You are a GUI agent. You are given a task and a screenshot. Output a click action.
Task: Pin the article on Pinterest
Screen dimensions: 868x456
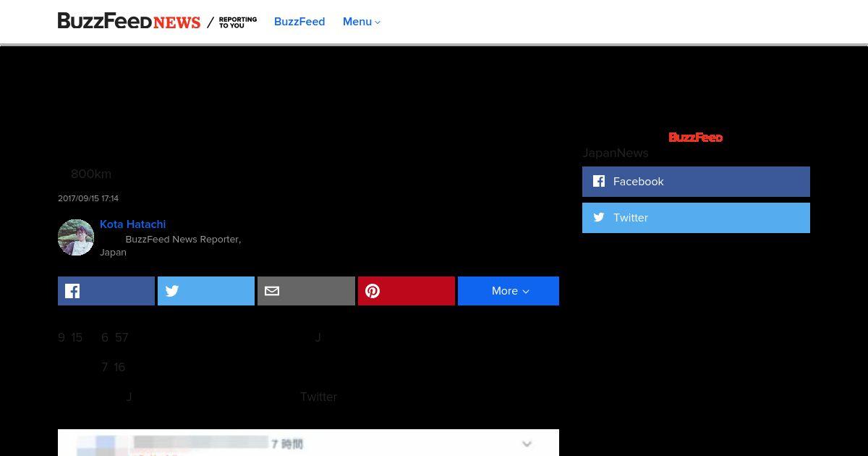(x=407, y=291)
